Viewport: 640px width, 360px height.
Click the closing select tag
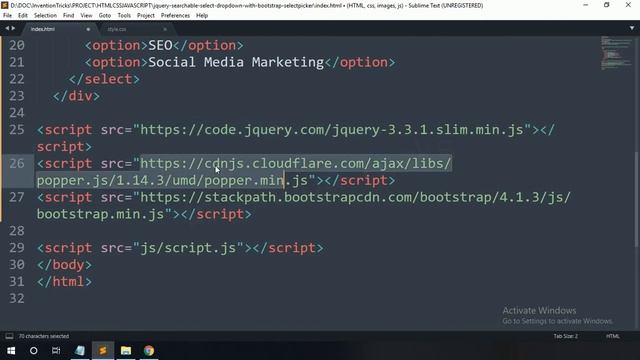[x=104, y=79]
